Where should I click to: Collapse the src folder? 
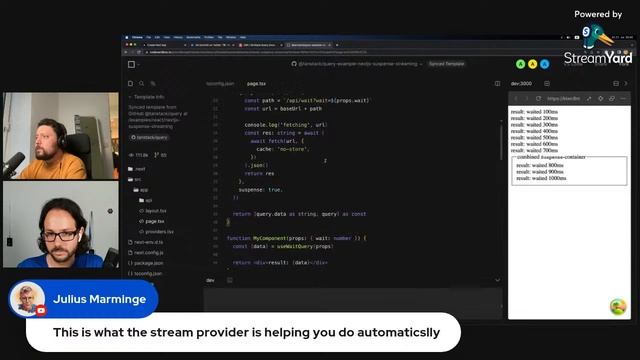tap(135, 180)
